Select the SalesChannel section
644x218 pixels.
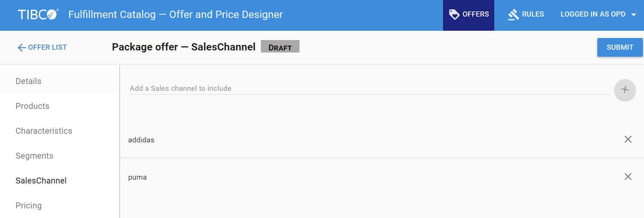41,181
